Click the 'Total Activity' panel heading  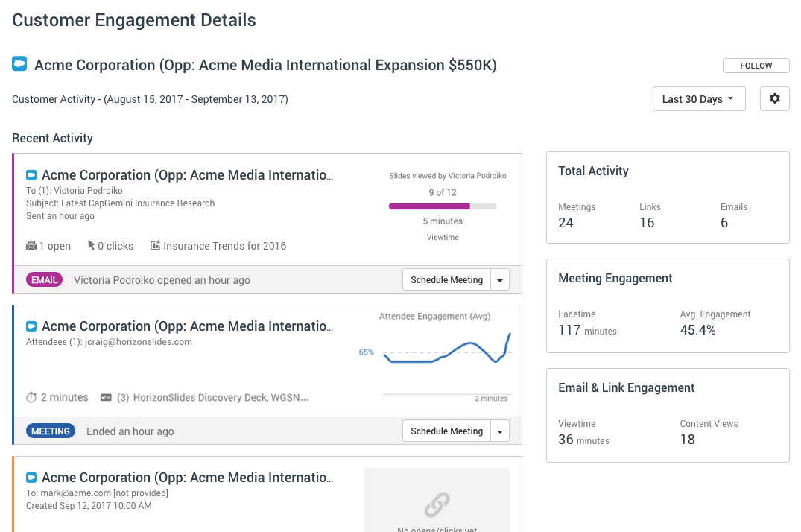pyautogui.click(x=594, y=171)
